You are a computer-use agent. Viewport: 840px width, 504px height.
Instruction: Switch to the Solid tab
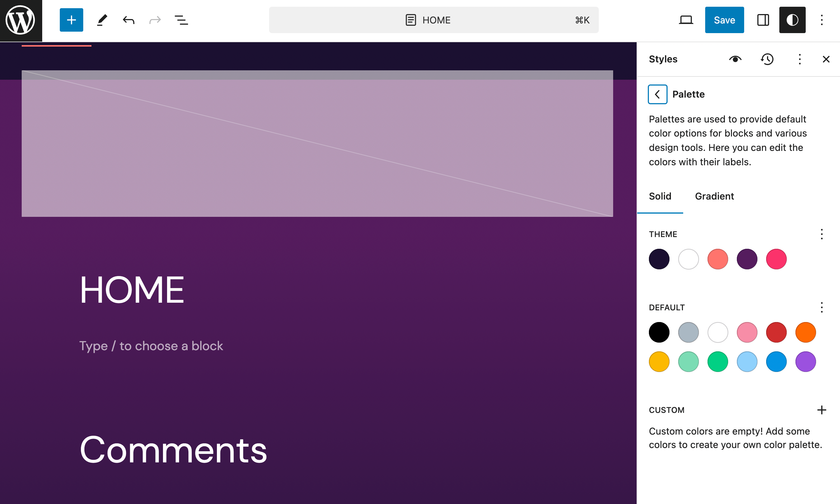[660, 196]
